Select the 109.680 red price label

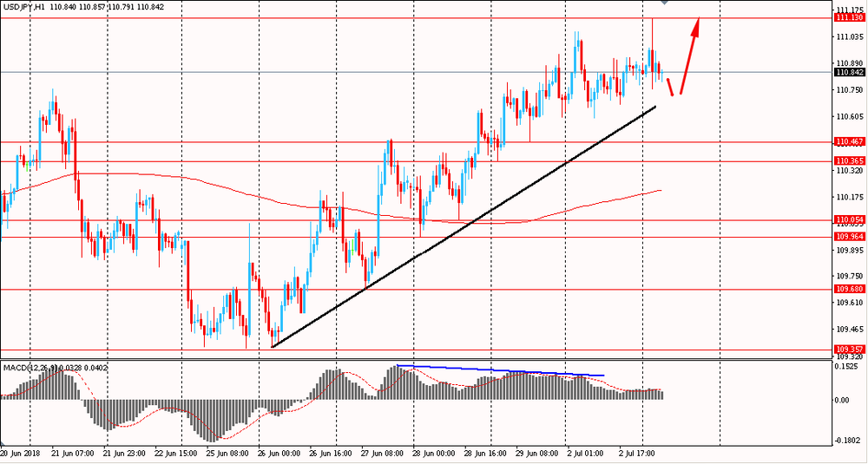849,289
